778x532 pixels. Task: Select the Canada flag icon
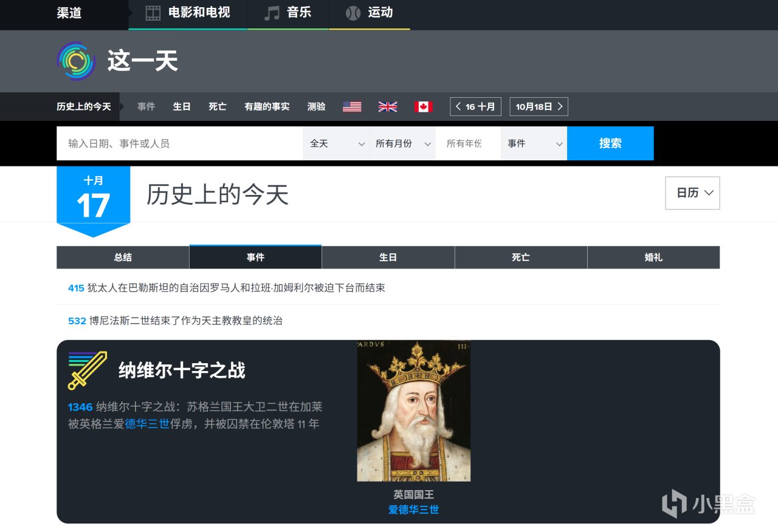point(423,107)
